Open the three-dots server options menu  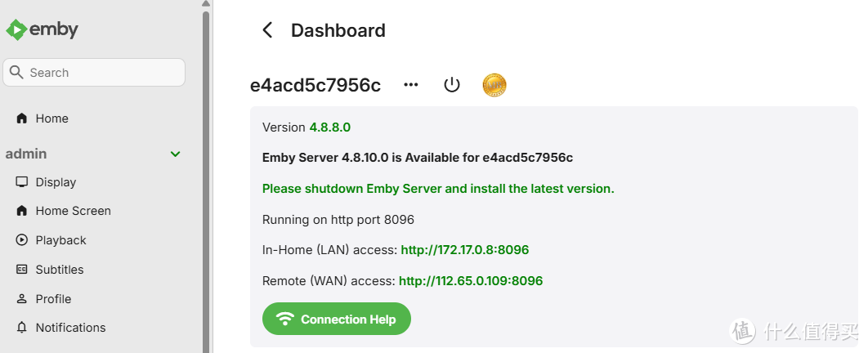click(411, 85)
